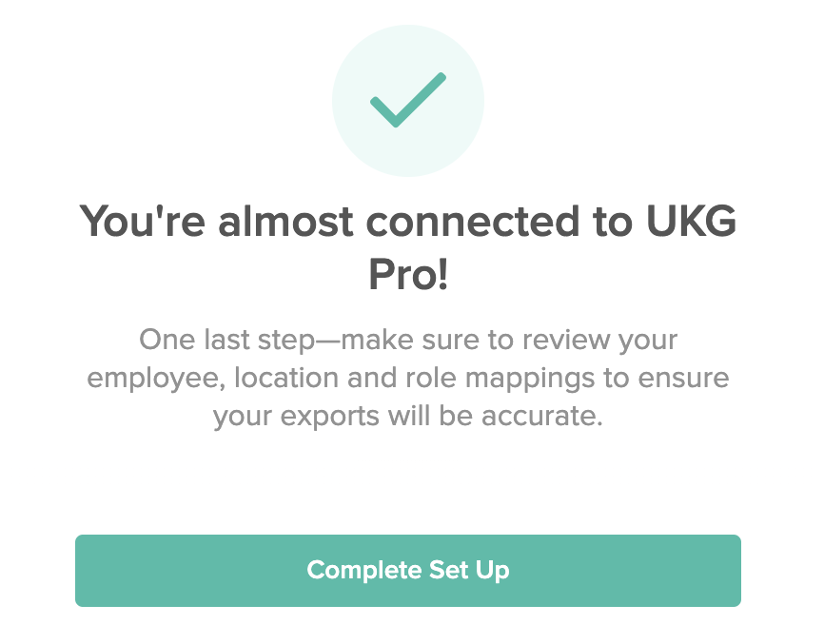The width and height of the screenshot is (824, 644).
Task: Click Complete Set Up to finish connecting
Action: tap(408, 571)
